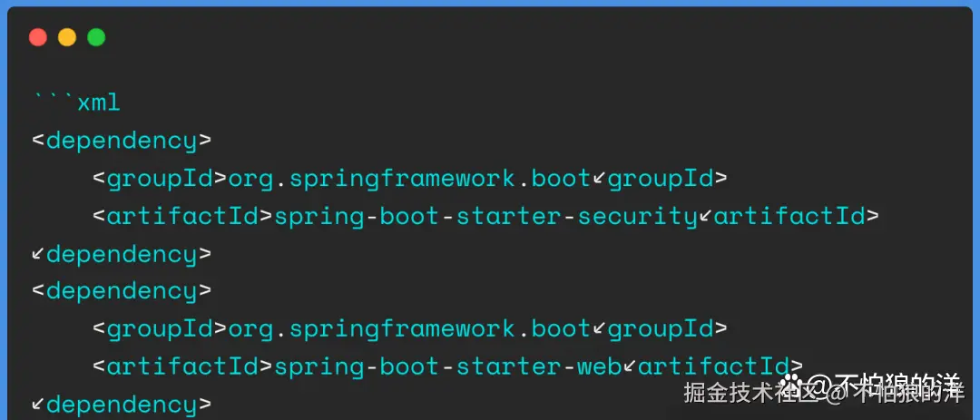The height and width of the screenshot is (420, 980).
Task: Click org.springframework.boot in the security dependency block
Action: coord(410,180)
